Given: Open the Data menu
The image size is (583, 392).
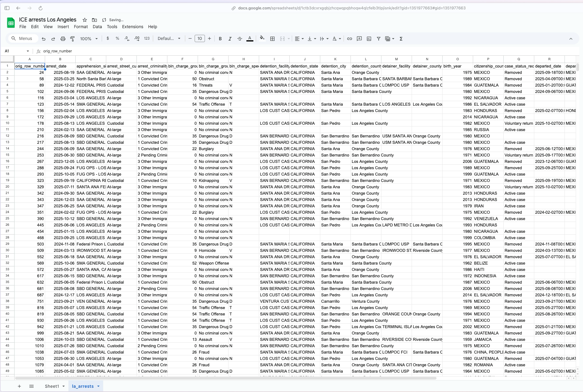Looking at the screenshot, I should tap(97, 27).
